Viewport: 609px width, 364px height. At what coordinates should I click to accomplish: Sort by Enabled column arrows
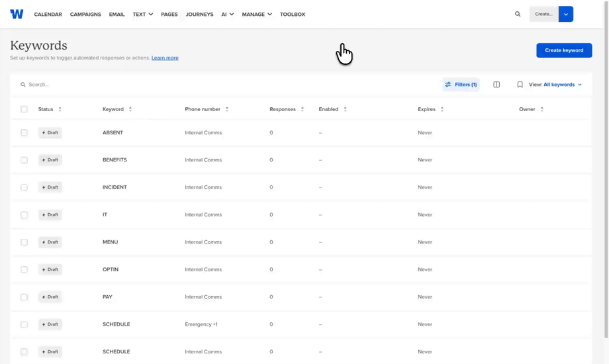pyautogui.click(x=345, y=109)
